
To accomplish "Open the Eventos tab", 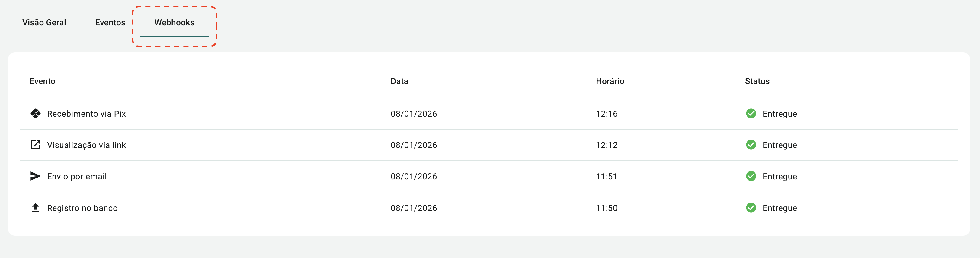I will tap(110, 22).
